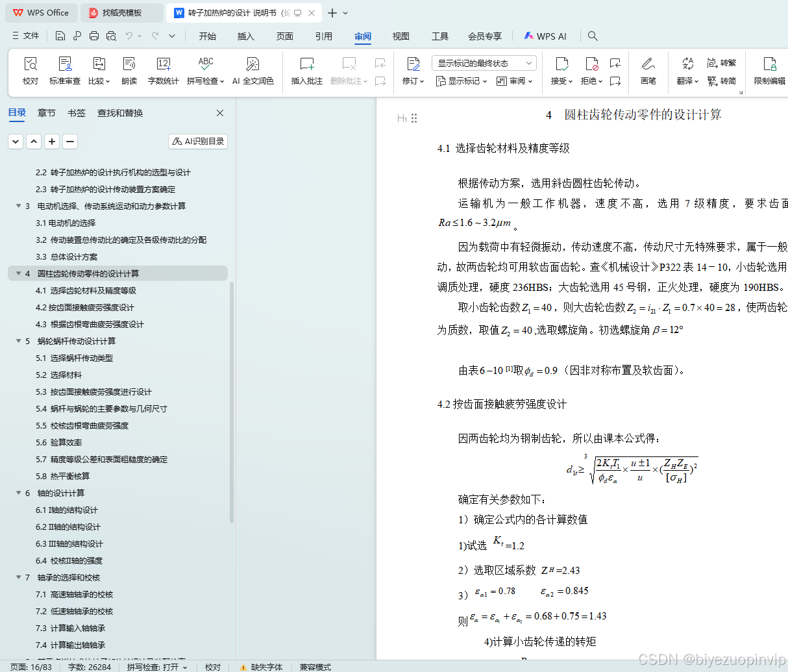Click the up-chevron button in outline toolbar
Image resolution: width=788 pixels, height=672 pixels.
click(34, 141)
